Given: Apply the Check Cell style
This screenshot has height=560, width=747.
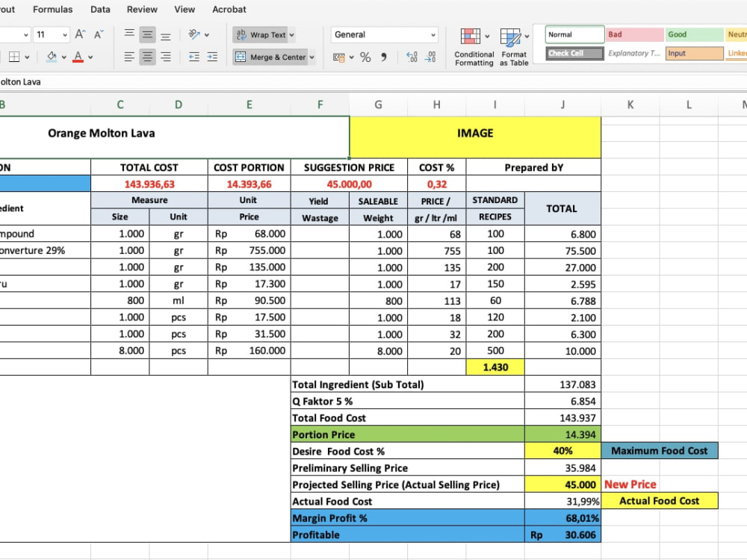Looking at the screenshot, I should coord(575,53).
